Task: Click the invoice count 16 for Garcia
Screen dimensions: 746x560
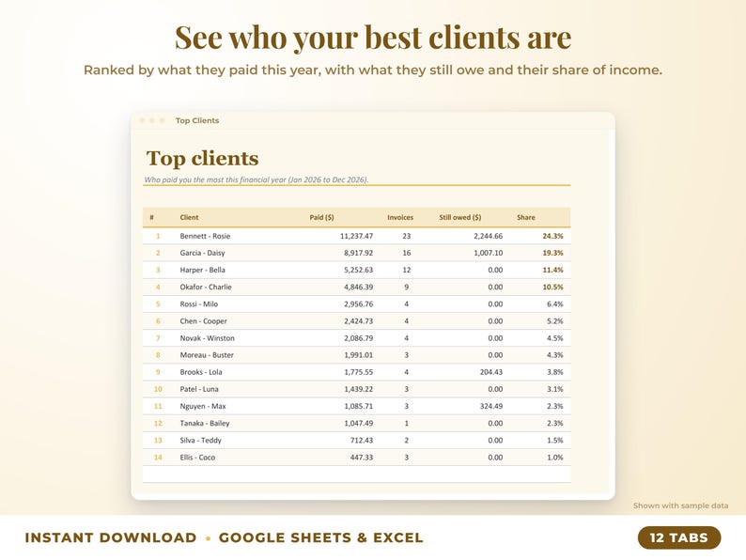Action: [406, 253]
